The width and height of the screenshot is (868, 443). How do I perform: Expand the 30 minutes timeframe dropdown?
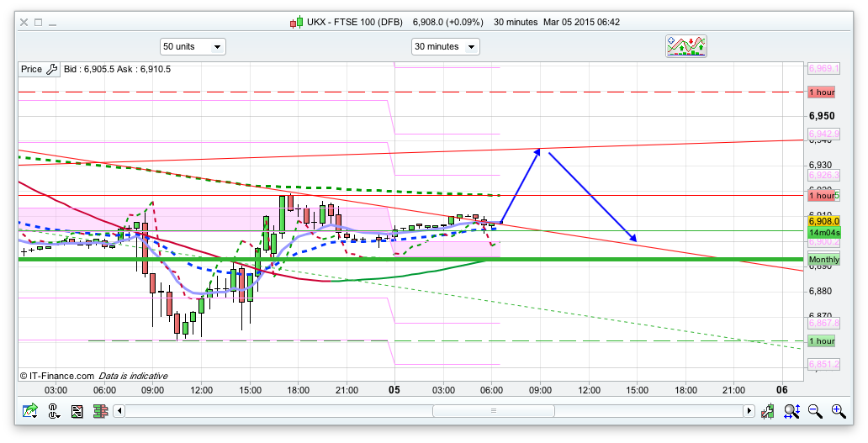coord(445,47)
